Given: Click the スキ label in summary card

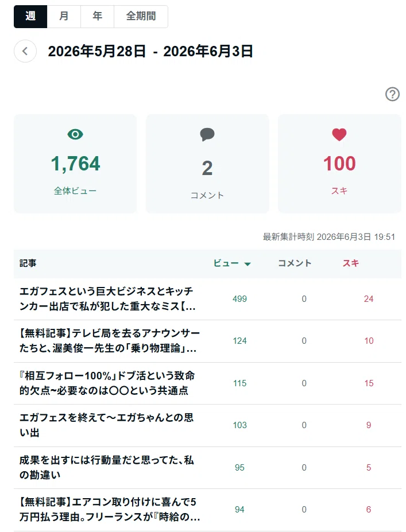Looking at the screenshot, I should [339, 191].
